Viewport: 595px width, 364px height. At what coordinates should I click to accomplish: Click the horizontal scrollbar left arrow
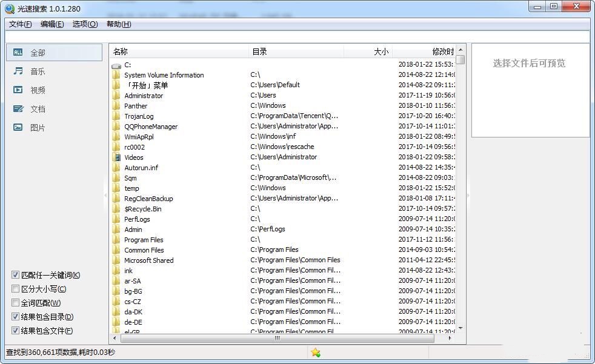115,338
